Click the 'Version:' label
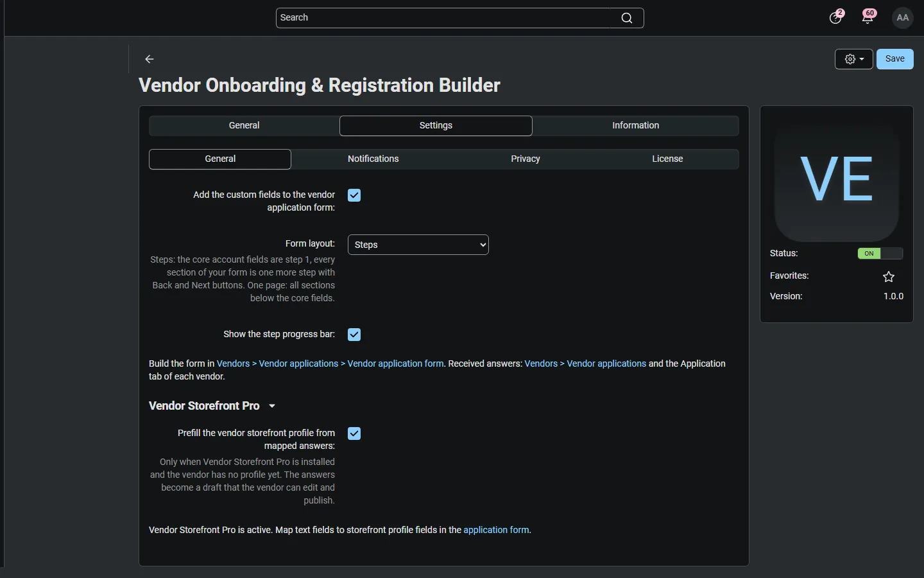924x578 pixels. (786, 297)
